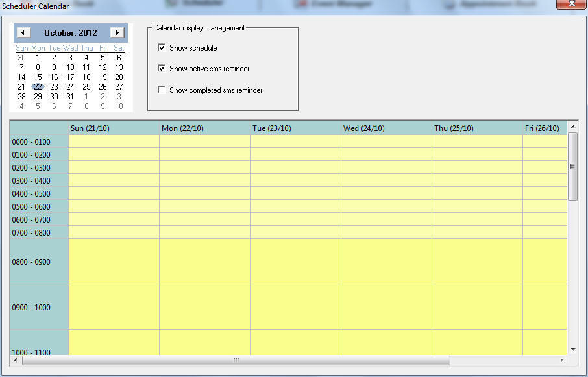Image resolution: width=588 pixels, height=377 pixels.
Task: Toggle the Show schedule checkbox
Action: pyautogui.click(x=162, y=47)
